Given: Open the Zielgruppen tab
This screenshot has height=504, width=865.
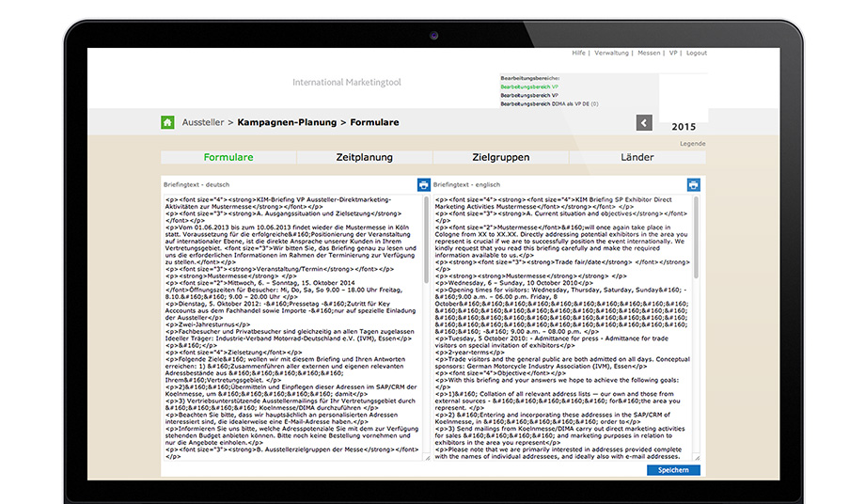Looking at the screenshot, I should (500, 157).
